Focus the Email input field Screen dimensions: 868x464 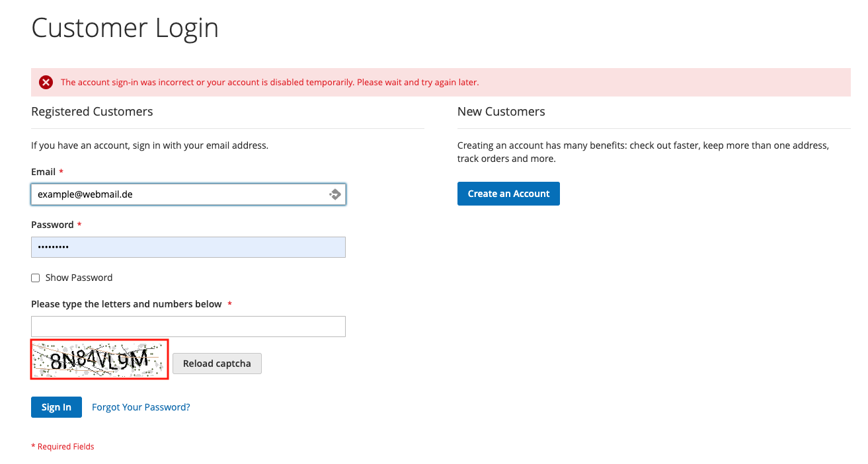pos(188,194)
